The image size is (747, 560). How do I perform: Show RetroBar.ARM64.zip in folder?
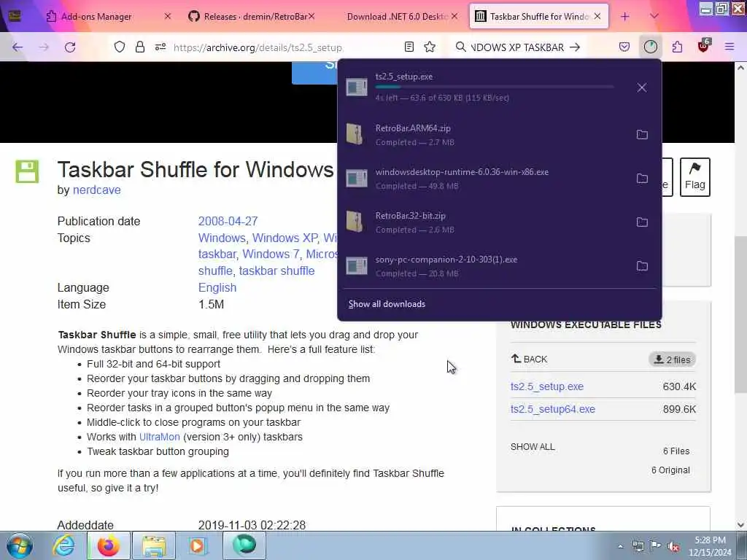point(642,134)
